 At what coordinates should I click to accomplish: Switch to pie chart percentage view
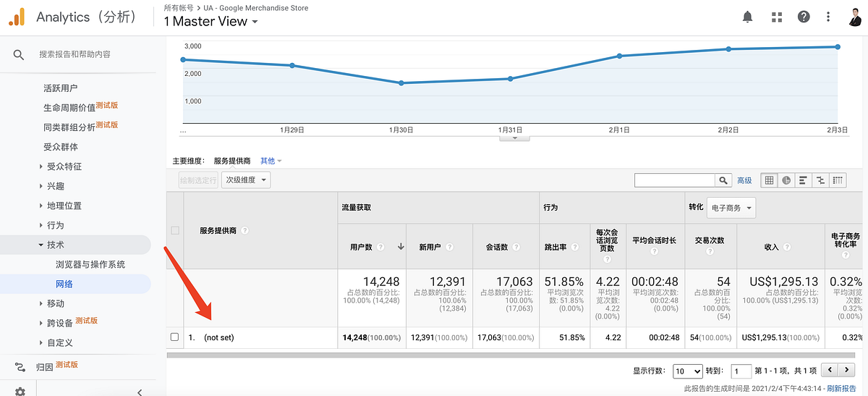(x=786, y=180)
